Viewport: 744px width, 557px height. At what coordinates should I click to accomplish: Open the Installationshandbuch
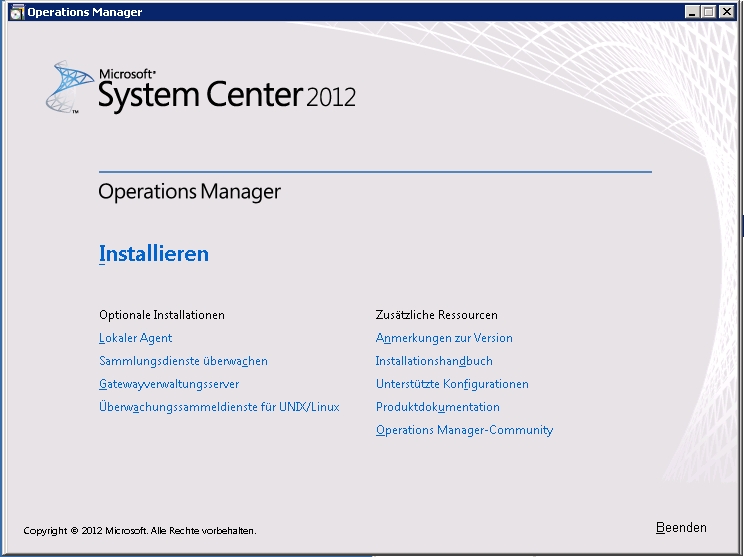434,361
